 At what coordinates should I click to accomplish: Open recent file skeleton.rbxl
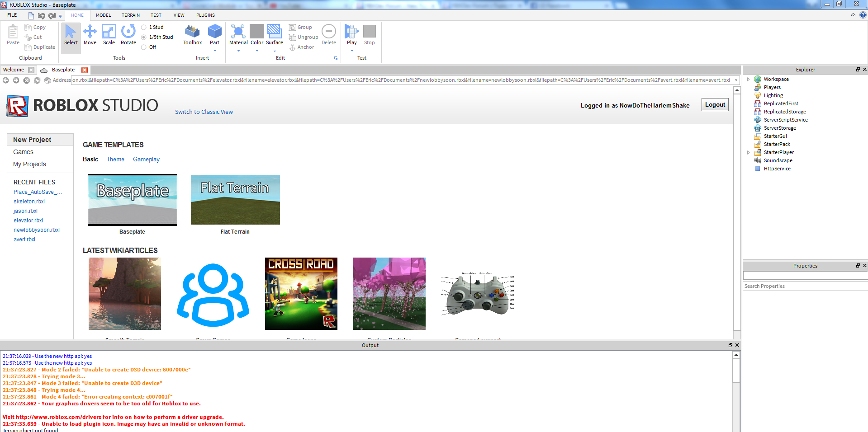29,202
